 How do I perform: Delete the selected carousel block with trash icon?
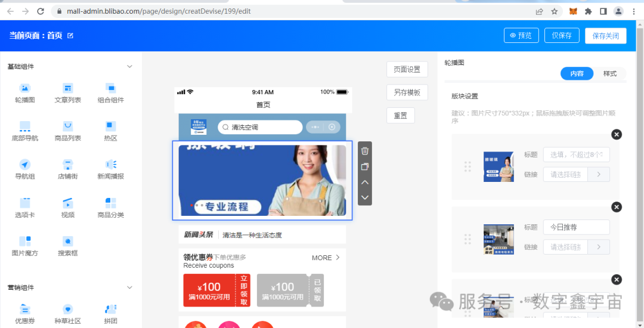click(365, 151)
